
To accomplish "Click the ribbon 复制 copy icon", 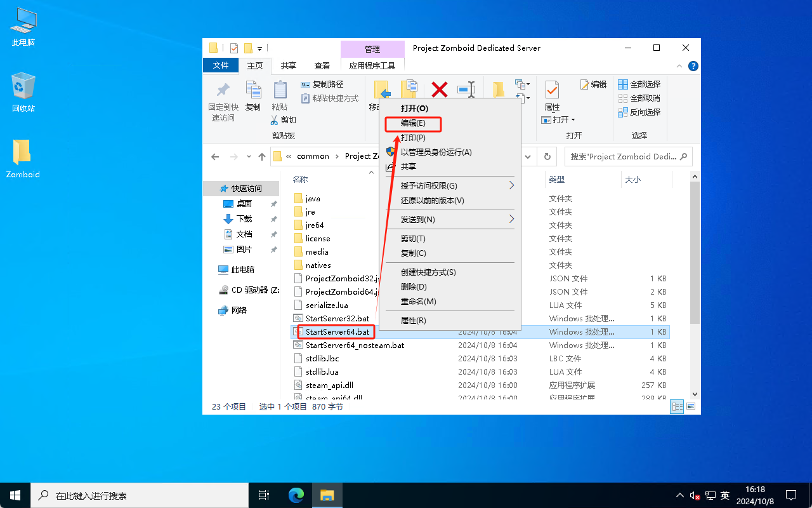I will click(x=253, y=96).
